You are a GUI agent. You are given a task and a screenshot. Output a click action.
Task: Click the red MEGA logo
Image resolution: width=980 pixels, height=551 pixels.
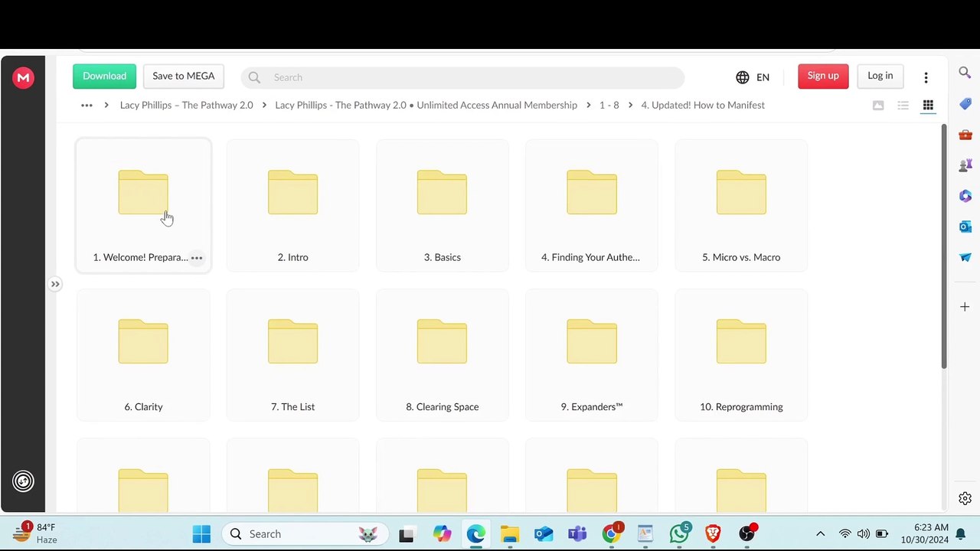point(23,77)
